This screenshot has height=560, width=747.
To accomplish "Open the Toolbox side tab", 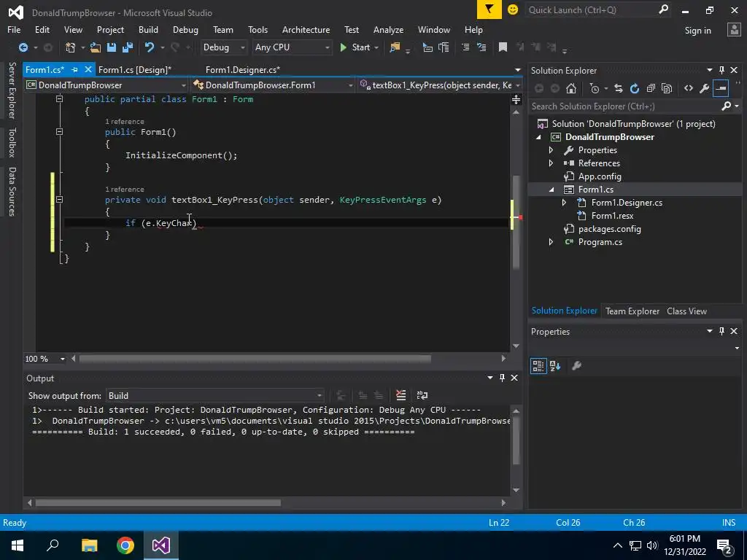I will pyautogui.click(x=12, y=142).
